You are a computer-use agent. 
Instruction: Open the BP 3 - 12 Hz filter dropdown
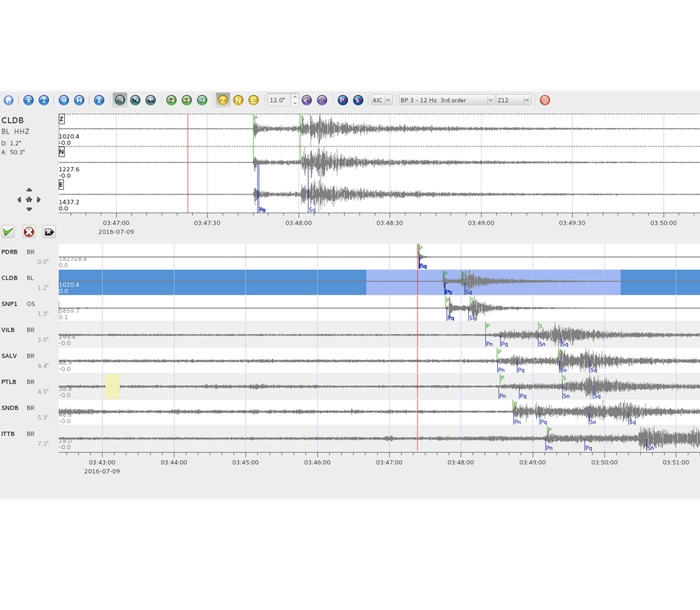point(446,100)
